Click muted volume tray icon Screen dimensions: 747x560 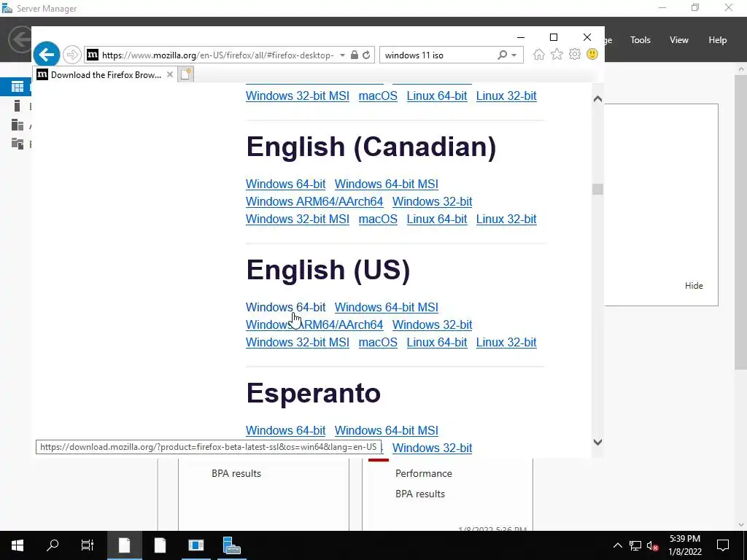[x=652, y=545]
